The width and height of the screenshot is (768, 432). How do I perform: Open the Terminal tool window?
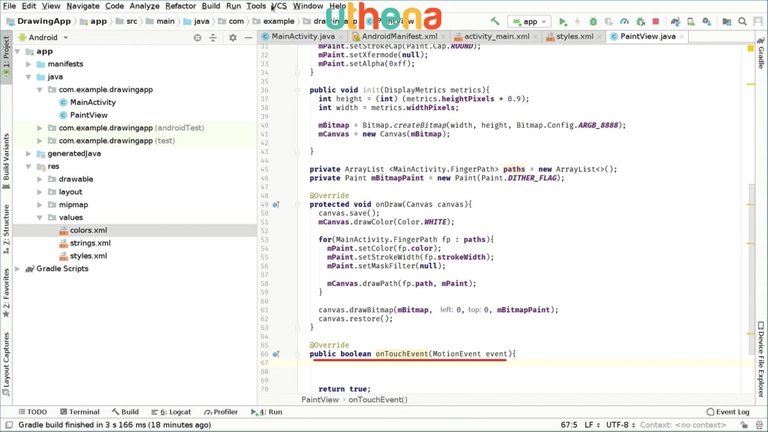click(x=79, y=411)
